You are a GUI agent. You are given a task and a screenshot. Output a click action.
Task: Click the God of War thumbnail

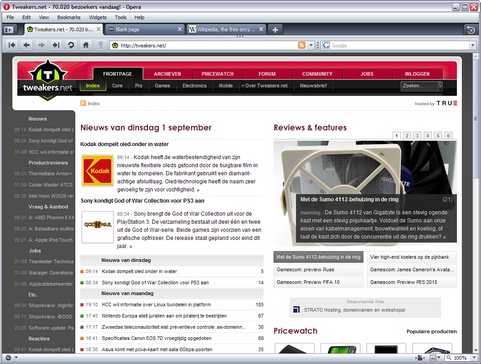(x=98, y=227)
